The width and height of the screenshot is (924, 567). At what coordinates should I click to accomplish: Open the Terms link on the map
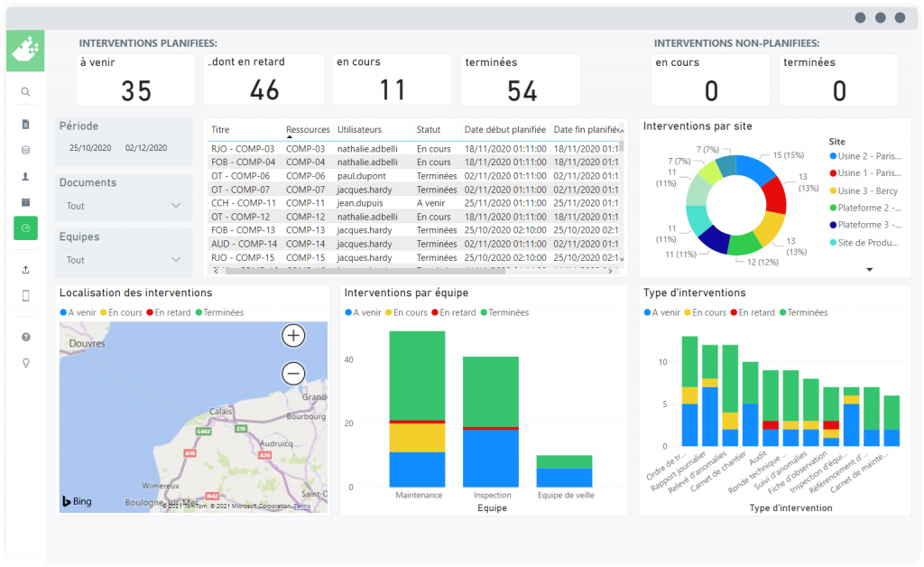301,507
